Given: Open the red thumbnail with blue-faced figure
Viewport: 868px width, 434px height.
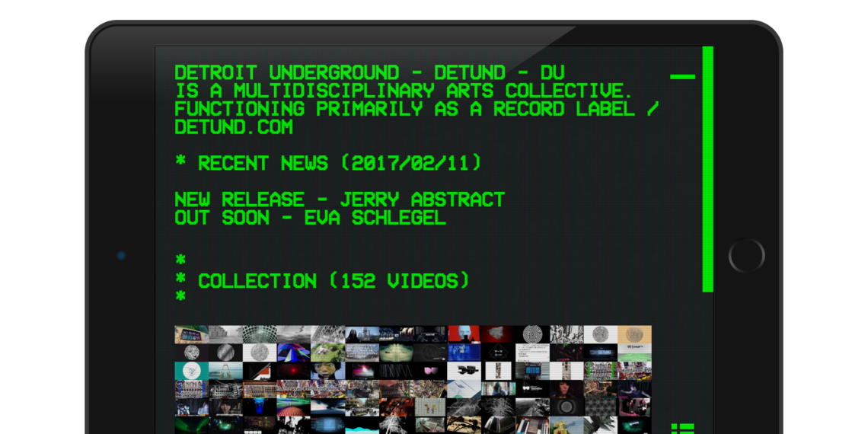Looking at the screenshot, I should click(464, 334).
